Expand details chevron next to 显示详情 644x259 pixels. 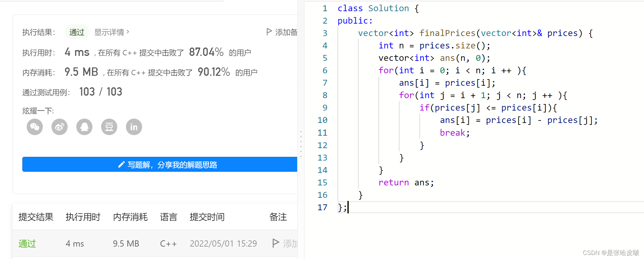128,32
